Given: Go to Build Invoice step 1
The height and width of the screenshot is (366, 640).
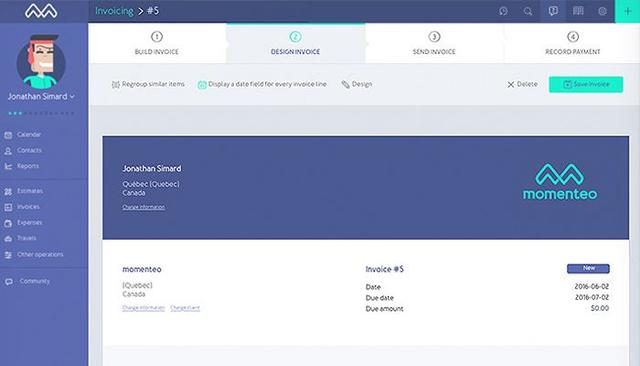Looking at the screenshot, I should [157, 43].
